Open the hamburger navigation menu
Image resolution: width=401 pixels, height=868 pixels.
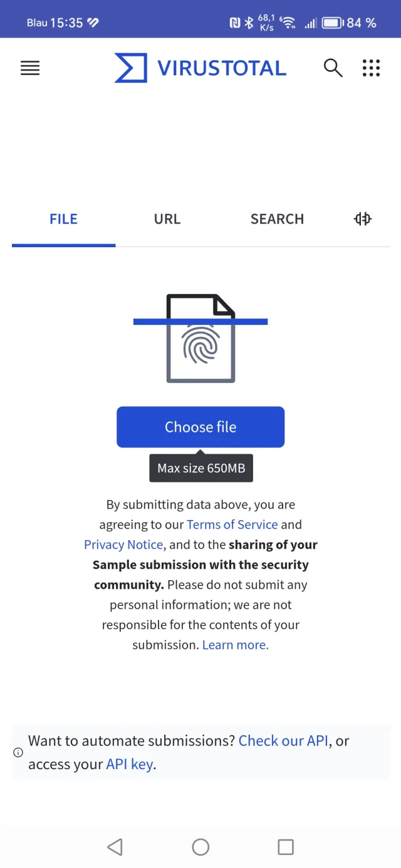pyautogui.click(x=30, y=68)
